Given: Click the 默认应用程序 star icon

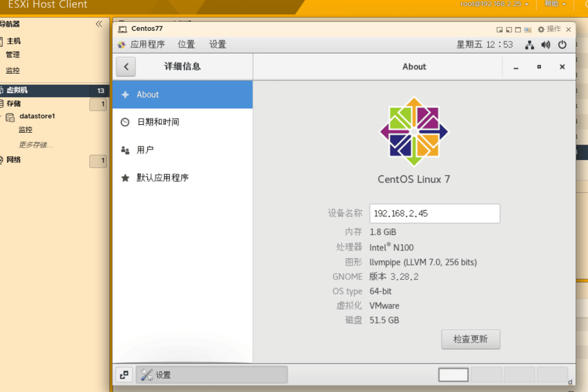Looking at the screenshot, I should pyautogui.click(x=125, y=177).
